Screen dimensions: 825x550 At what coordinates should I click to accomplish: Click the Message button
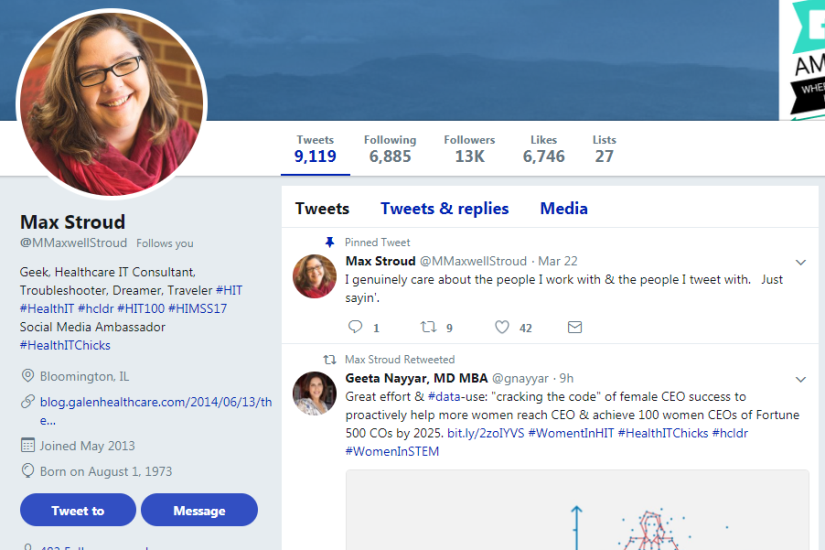coord(199,509)
